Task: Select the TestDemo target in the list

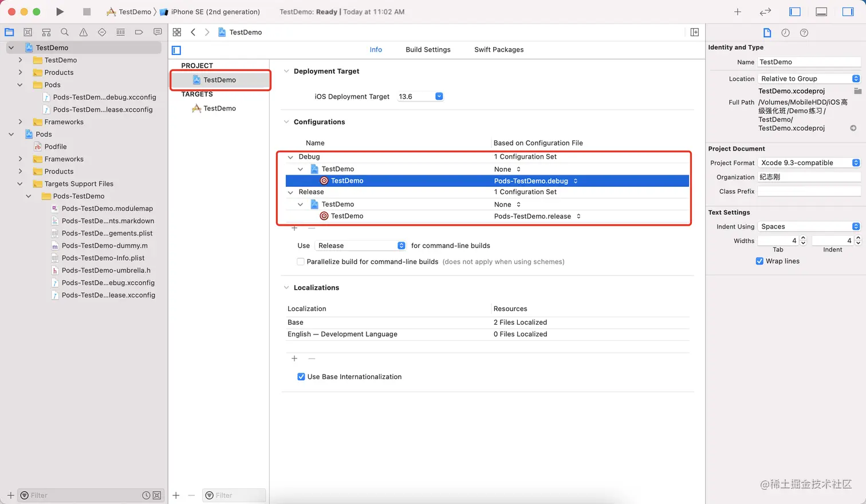Action: pyautogui.click(x=219, y=108)
